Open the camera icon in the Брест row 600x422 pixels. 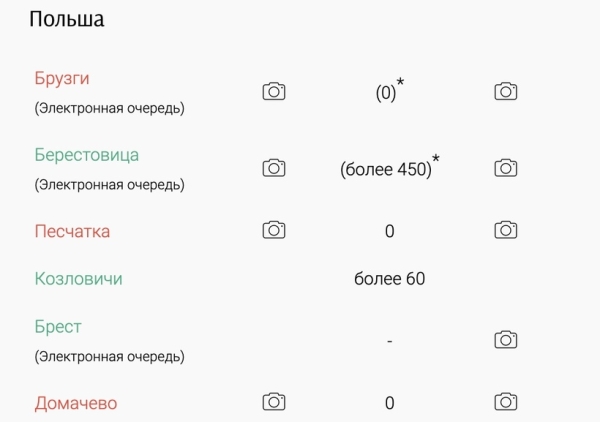[506, 339]
